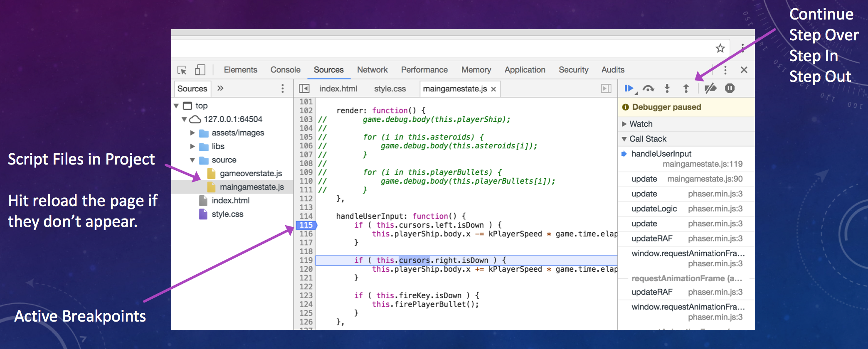Toggle pause on exceptions button

coord(730,88)
